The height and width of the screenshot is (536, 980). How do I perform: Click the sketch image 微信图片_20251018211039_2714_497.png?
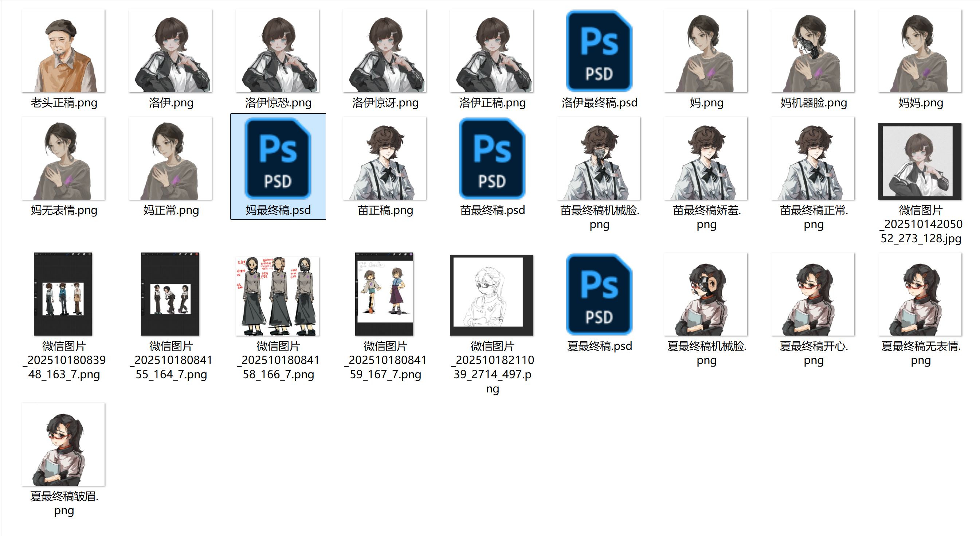pyautogui.click(x=492, y=295)
